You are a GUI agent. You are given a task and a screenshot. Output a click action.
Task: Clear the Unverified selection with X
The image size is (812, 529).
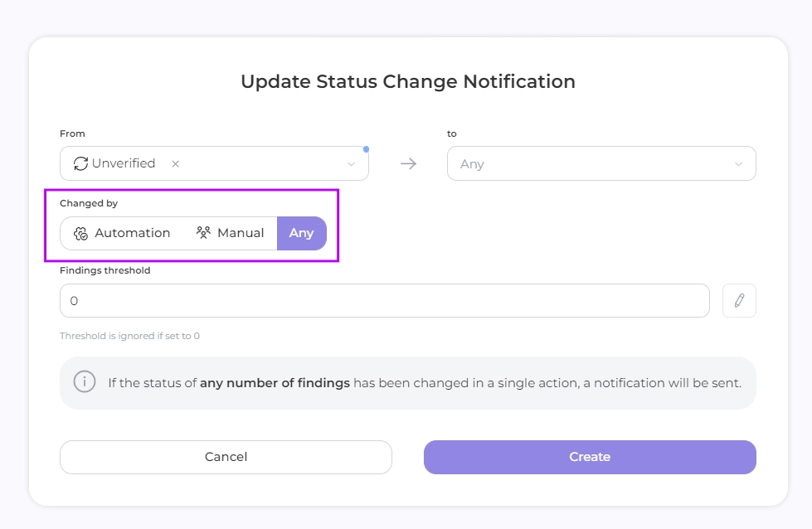(175, 164)
